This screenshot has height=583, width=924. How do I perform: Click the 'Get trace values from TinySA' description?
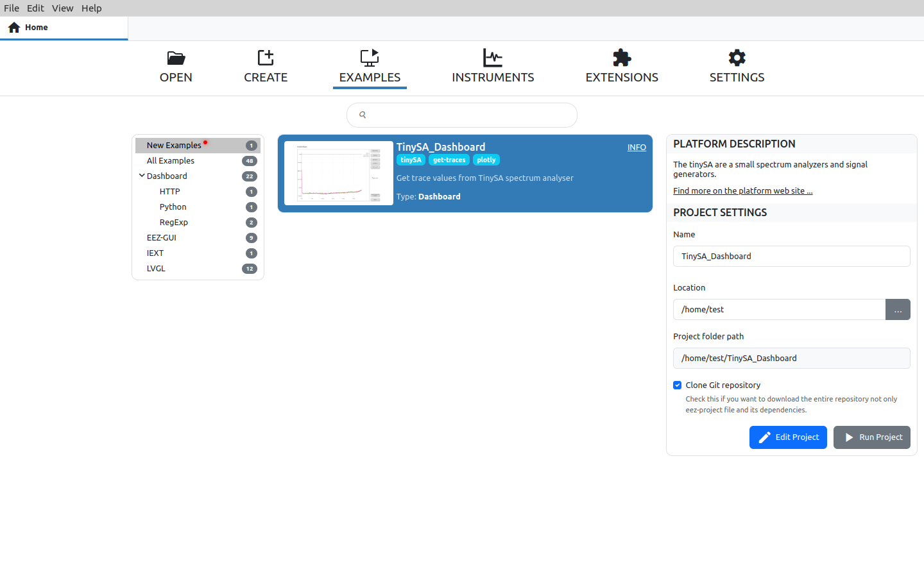point(485,178)
